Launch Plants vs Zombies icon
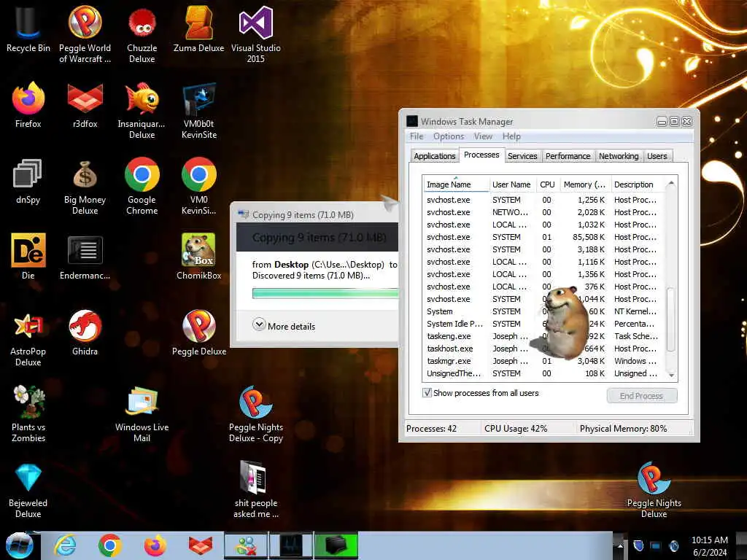This screenshot has height=560, width=747. pyautogui.click(x=28, y=414)
